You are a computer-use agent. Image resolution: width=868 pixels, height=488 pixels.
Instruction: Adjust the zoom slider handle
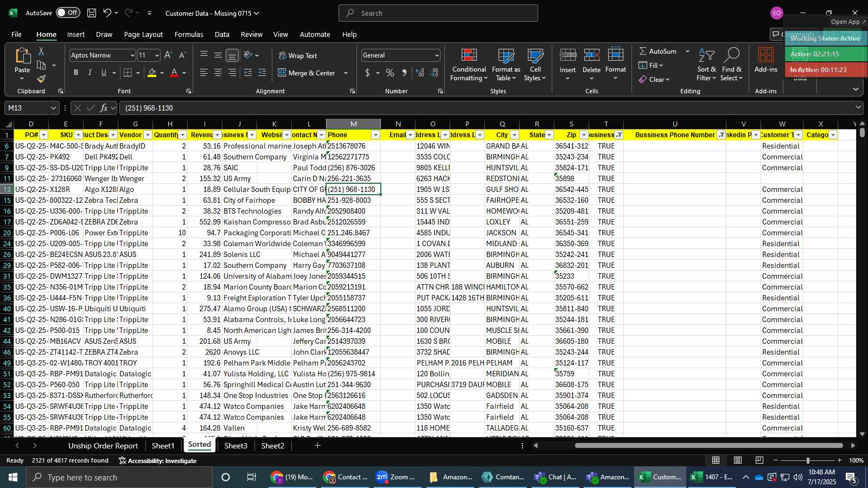click(x=808, y=460)
